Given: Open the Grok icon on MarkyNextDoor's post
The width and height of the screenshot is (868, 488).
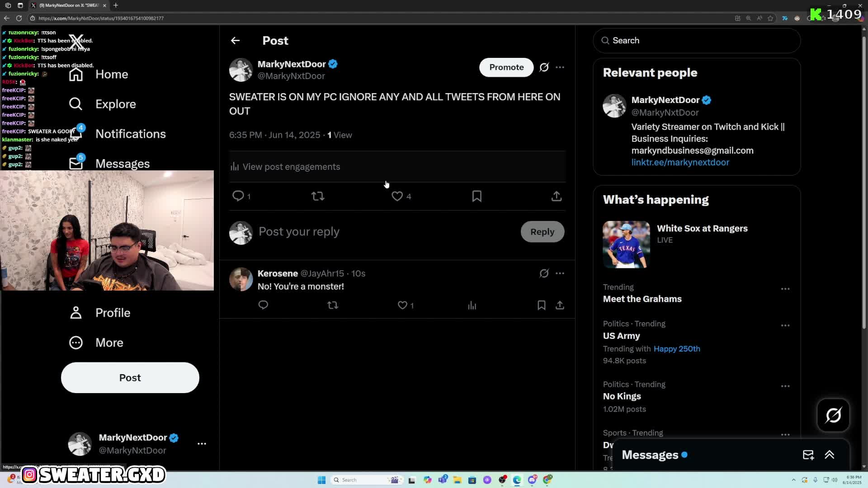Looking at the screenshot, I should [x=544, y=67].
